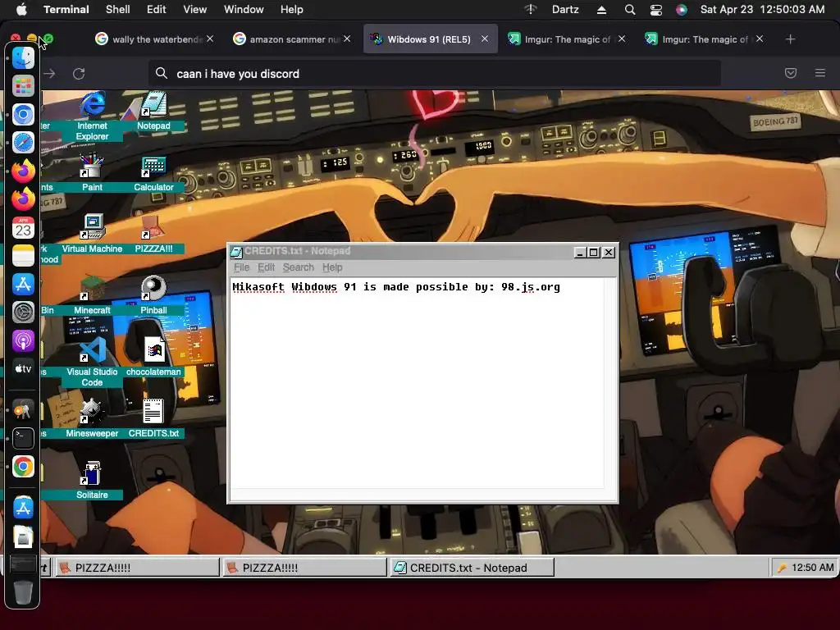Open the Edit menu in Notepad
This screenshot has width=840, height=630.
tap(266, 267)
